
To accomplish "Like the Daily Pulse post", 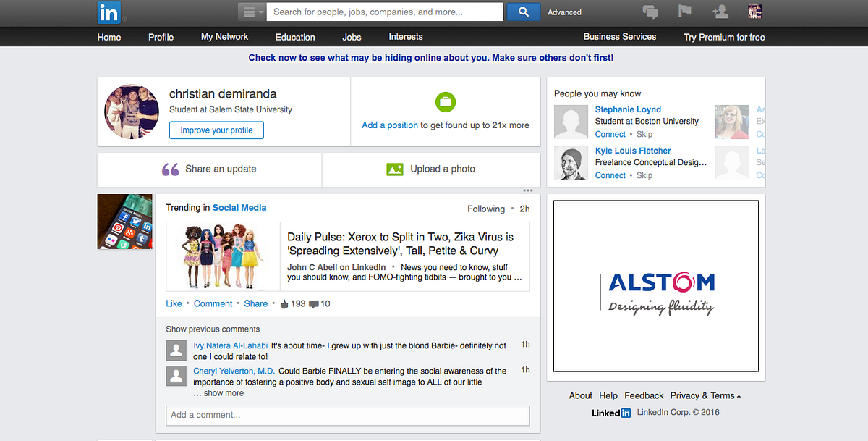I will 174,304.
